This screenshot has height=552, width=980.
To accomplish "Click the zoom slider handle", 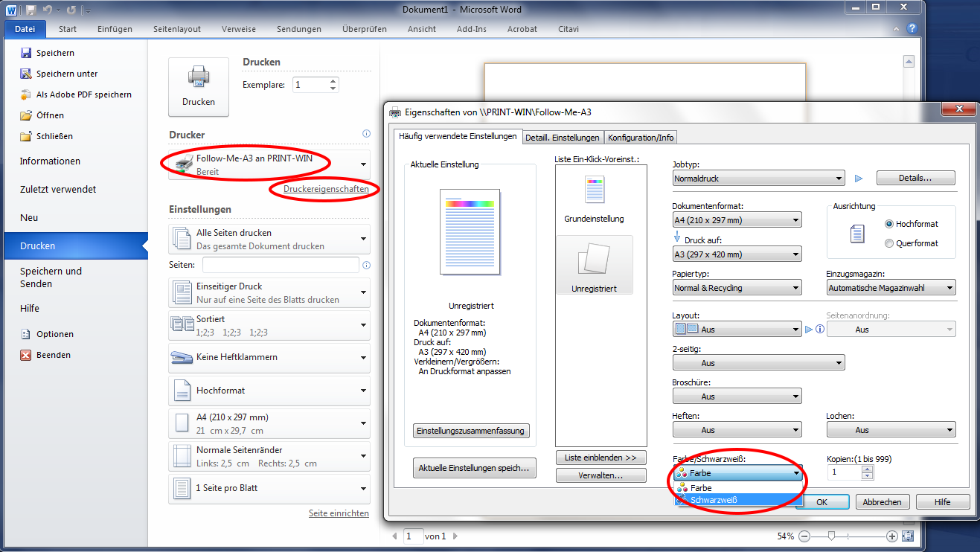I will tap(831, 536).
